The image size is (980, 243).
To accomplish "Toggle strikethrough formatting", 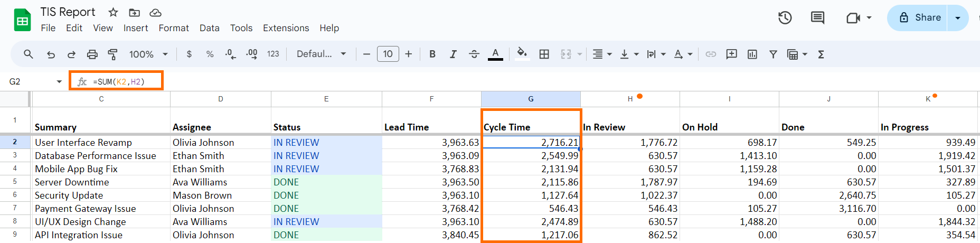I will tap(474, 54).
